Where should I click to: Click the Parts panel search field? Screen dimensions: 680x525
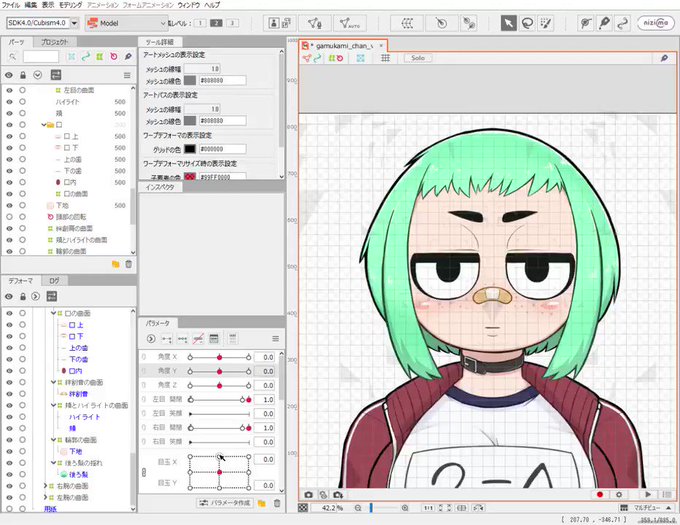[x=41, y=56]
